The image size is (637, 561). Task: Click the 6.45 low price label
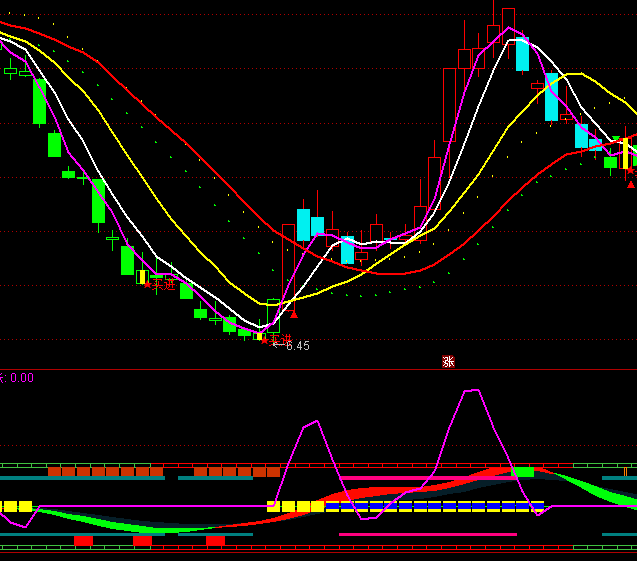pos(297,346)
